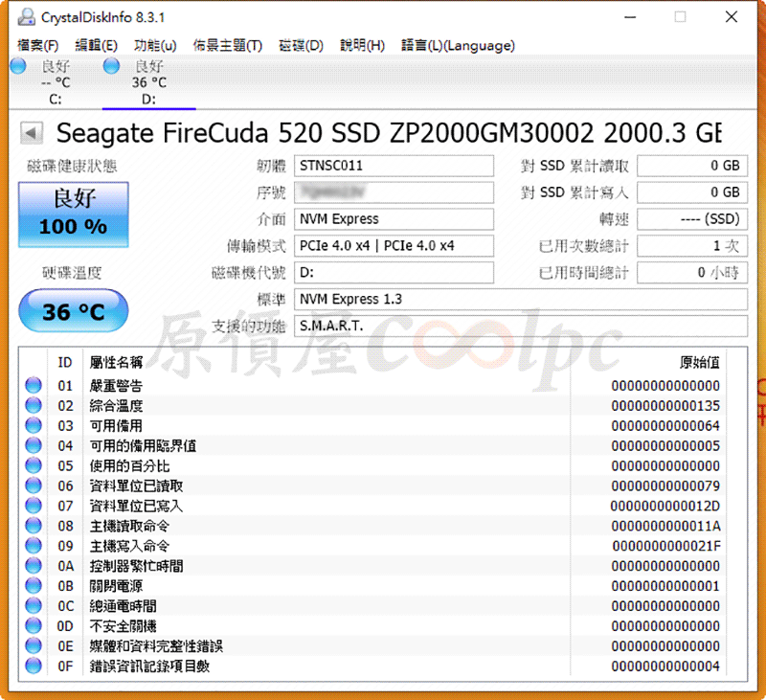
Task: Click raw value 0000000000135
Action: tap(665, 405)
